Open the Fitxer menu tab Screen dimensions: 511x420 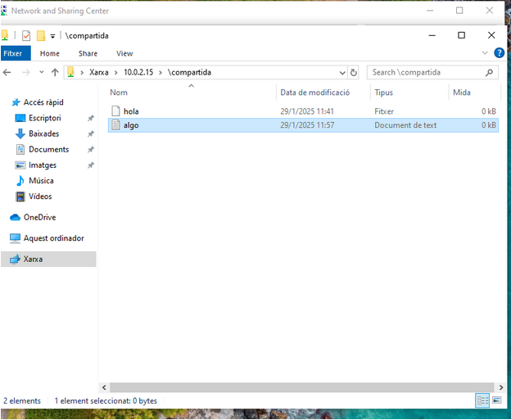(x=15, y=53)
